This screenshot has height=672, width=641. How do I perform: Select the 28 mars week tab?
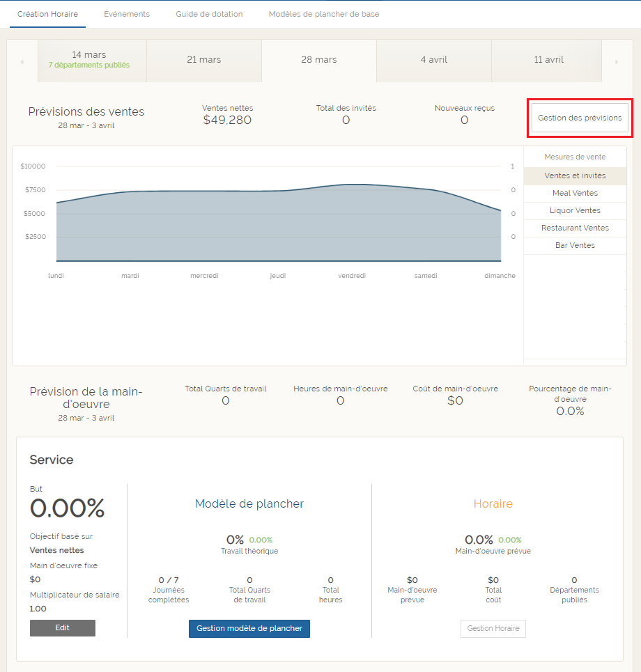tap(319, 60)
